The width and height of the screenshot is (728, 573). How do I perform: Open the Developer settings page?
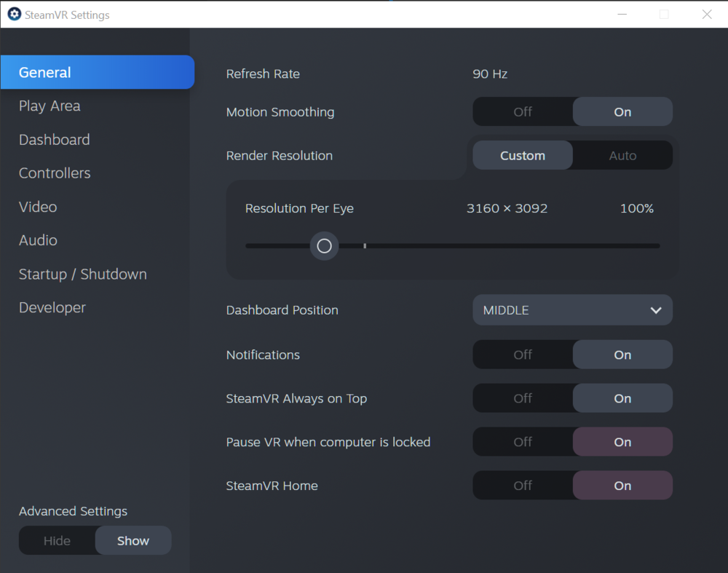click(52, 307)
